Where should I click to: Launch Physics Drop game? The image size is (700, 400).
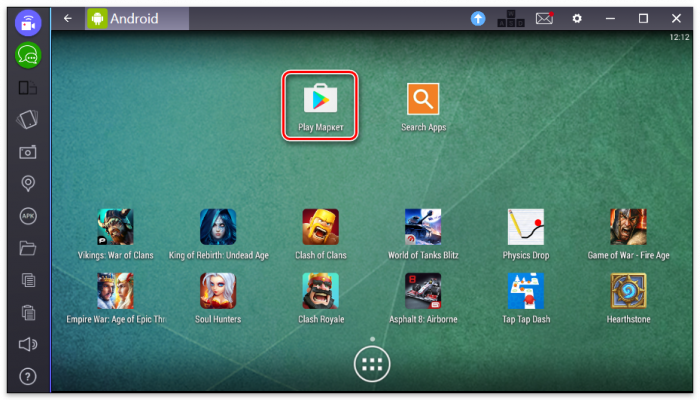tap(525, 227)
